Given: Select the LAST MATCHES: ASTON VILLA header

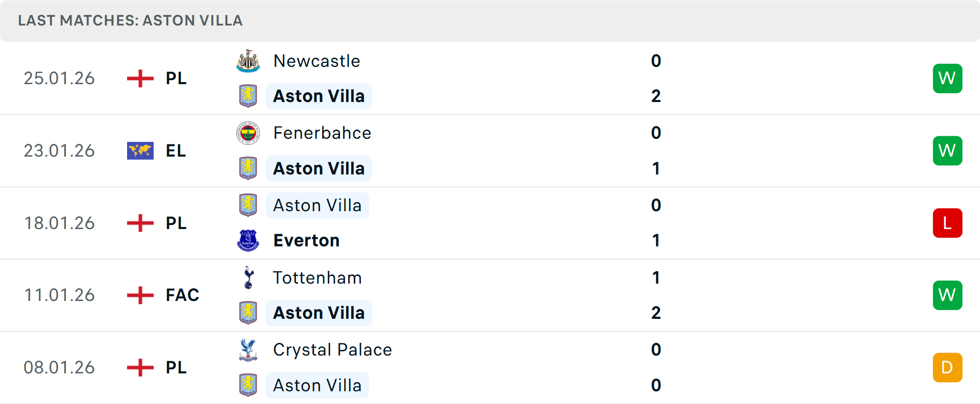Looking at the screenshot, I should tap(130, 20).
